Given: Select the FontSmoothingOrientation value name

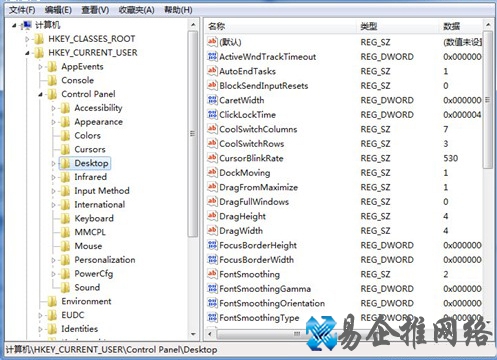Looking at the screenshot, I should (x=272, y=303).
